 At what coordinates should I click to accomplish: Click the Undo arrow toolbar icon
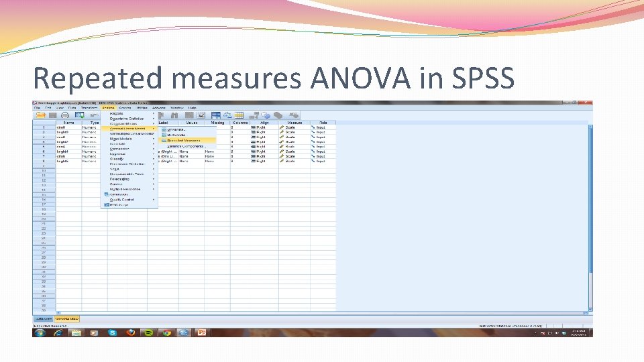point(94,115)
